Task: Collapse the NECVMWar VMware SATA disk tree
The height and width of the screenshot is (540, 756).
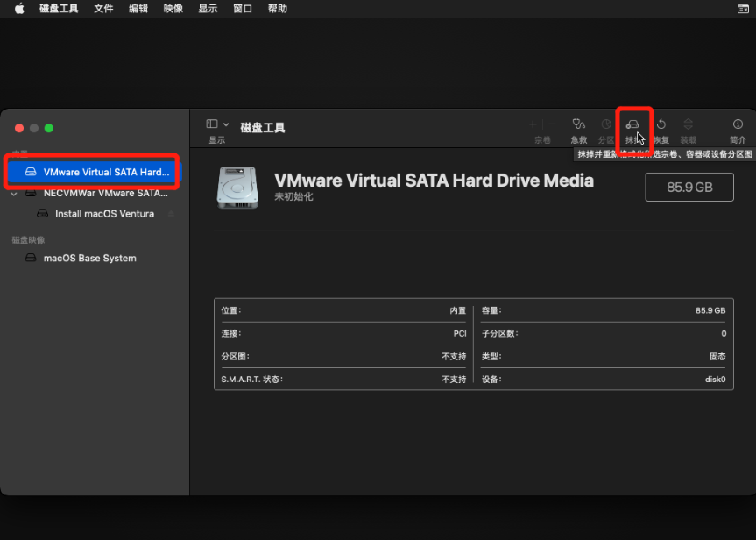Action: 14,193
